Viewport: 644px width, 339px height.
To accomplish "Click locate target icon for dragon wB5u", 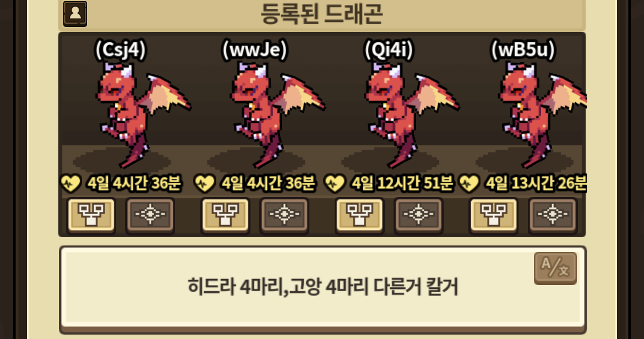I will pos(553,215).
